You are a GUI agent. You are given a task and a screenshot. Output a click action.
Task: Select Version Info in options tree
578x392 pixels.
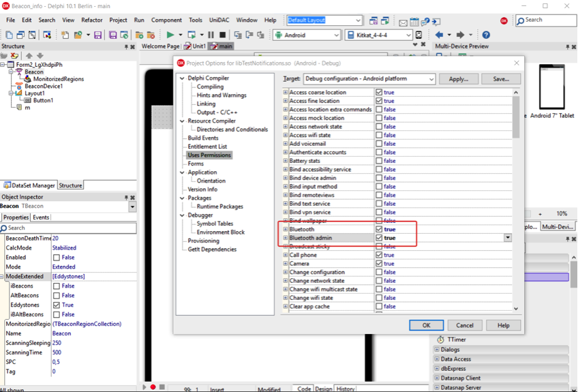(202, 189)
